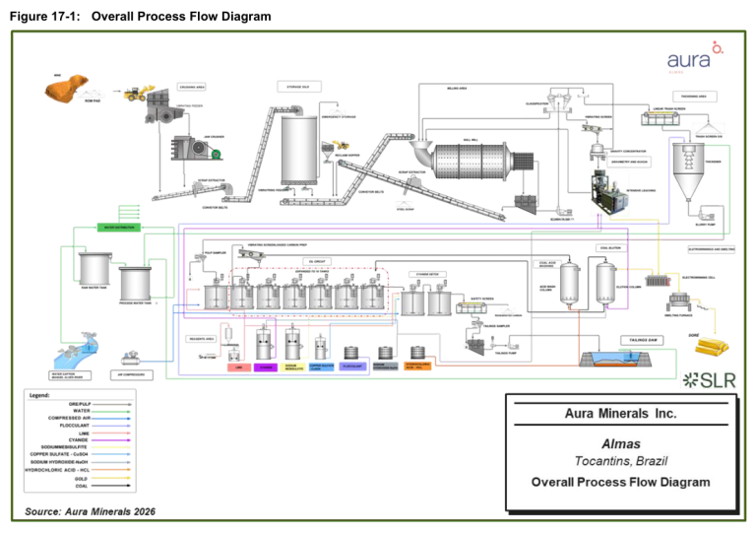756x533 pixels.
Task: Select the smelting furnace drawing
Action: point(679,301)
